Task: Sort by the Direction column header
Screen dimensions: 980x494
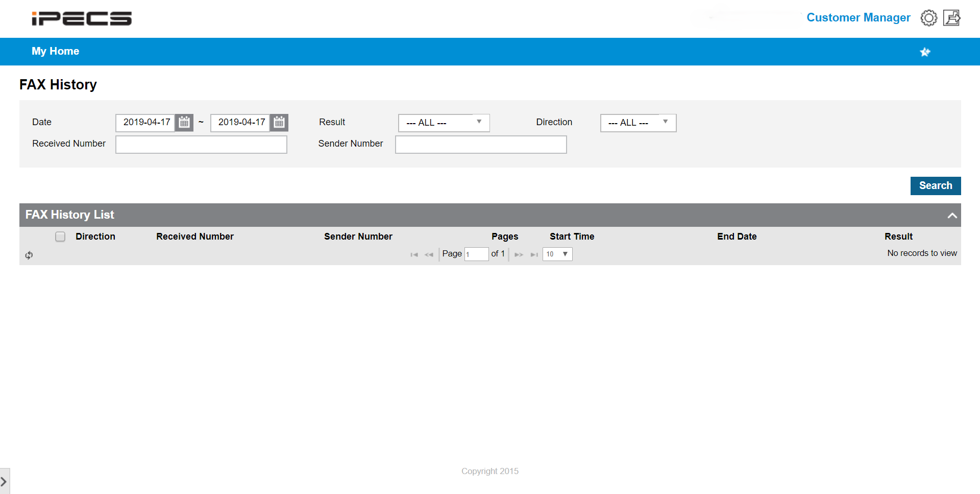Action: point(95,237)
